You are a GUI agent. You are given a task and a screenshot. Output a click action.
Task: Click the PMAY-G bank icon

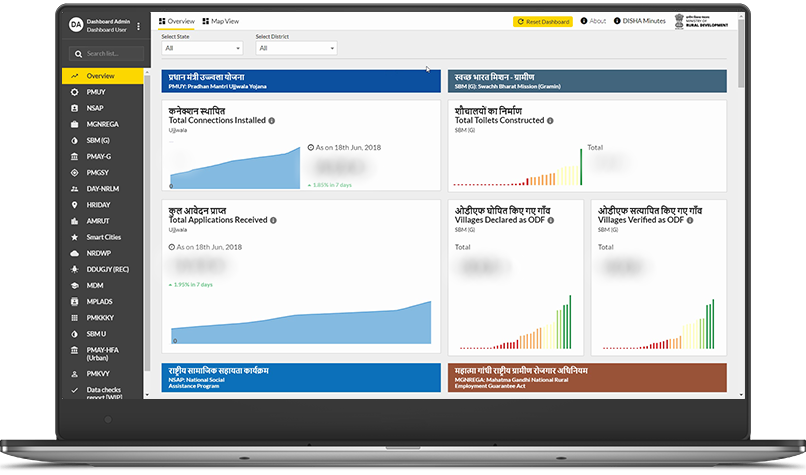coord(75,156)
